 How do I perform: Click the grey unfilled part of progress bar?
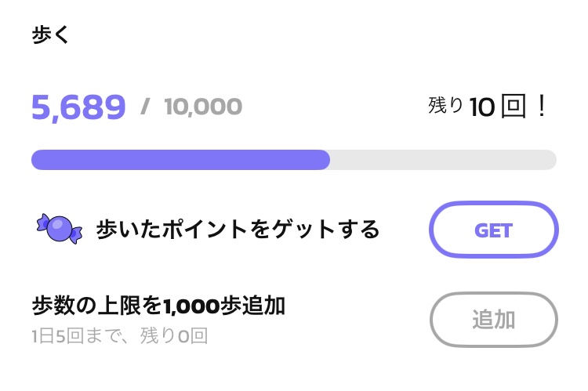point(443,160)
